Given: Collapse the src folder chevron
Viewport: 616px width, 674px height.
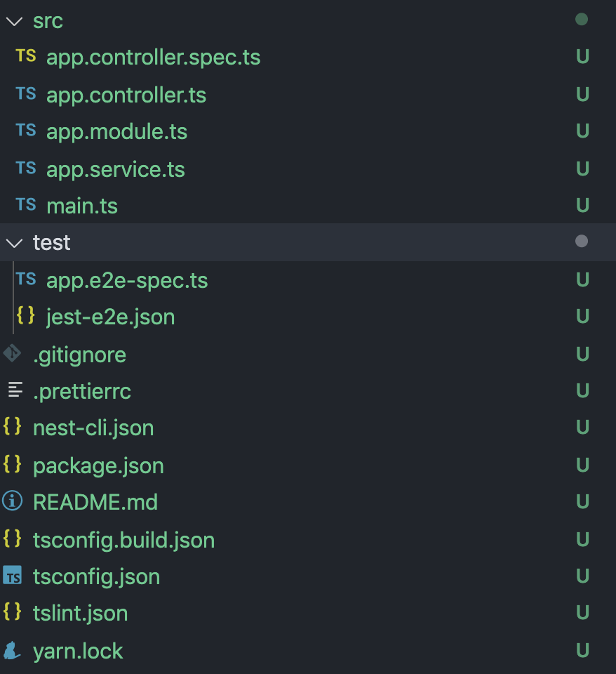Looking at the screenshot, I should click(x=13, y=21).
